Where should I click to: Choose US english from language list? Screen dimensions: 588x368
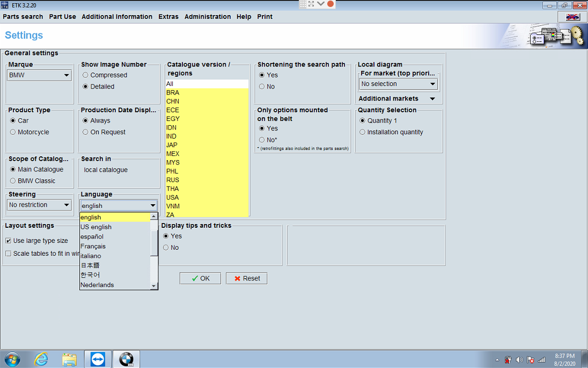click(115, 227)
